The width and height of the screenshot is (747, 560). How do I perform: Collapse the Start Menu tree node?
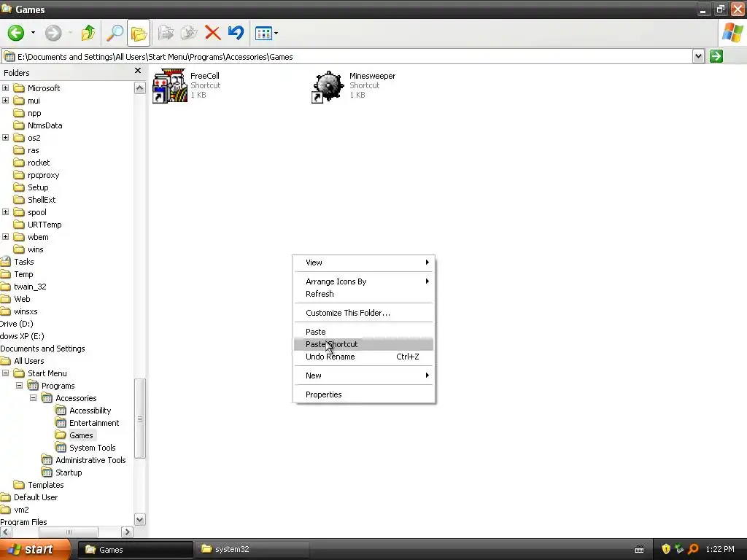point(6,373)
